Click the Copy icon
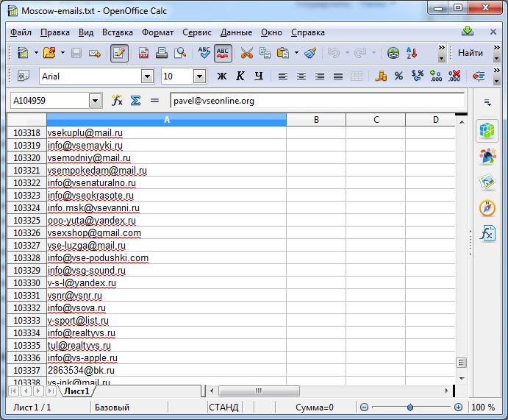508x420 pixels. pyautogui.click(x=265, y=53)
